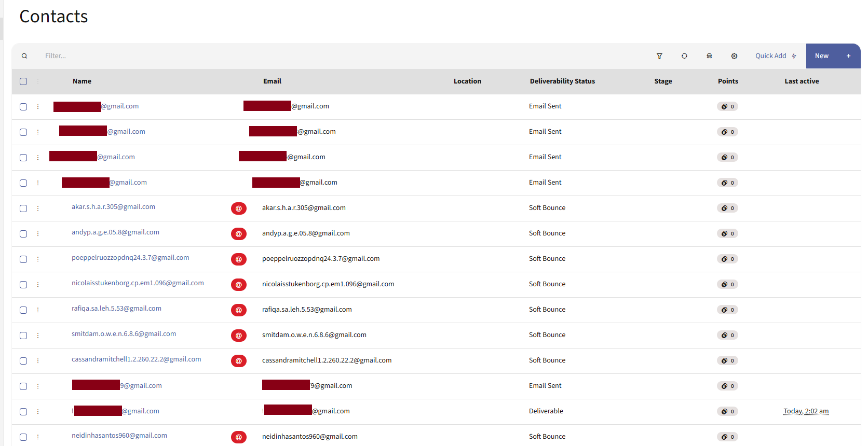Click points badge in cassandramitchell row

(x=727, y=360)
